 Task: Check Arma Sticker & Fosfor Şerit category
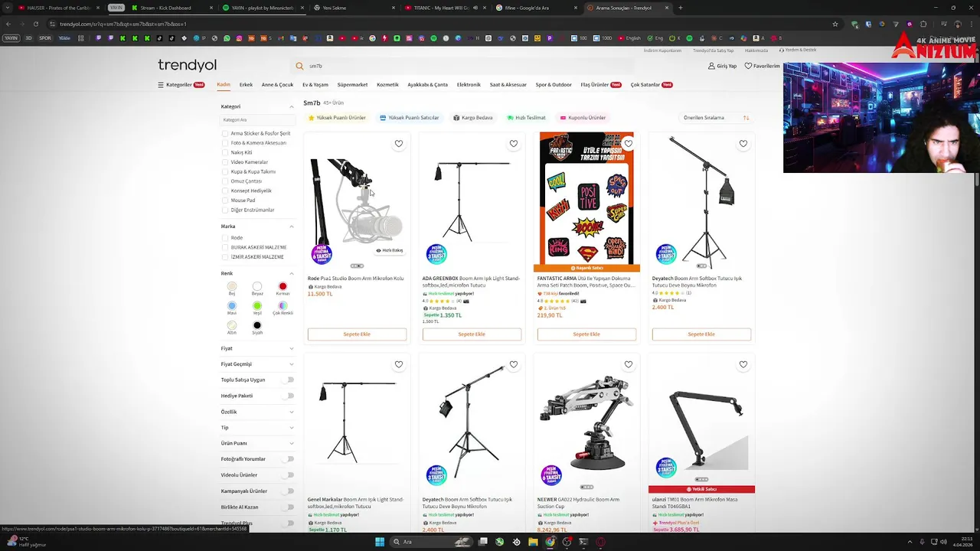click(225, 133)
